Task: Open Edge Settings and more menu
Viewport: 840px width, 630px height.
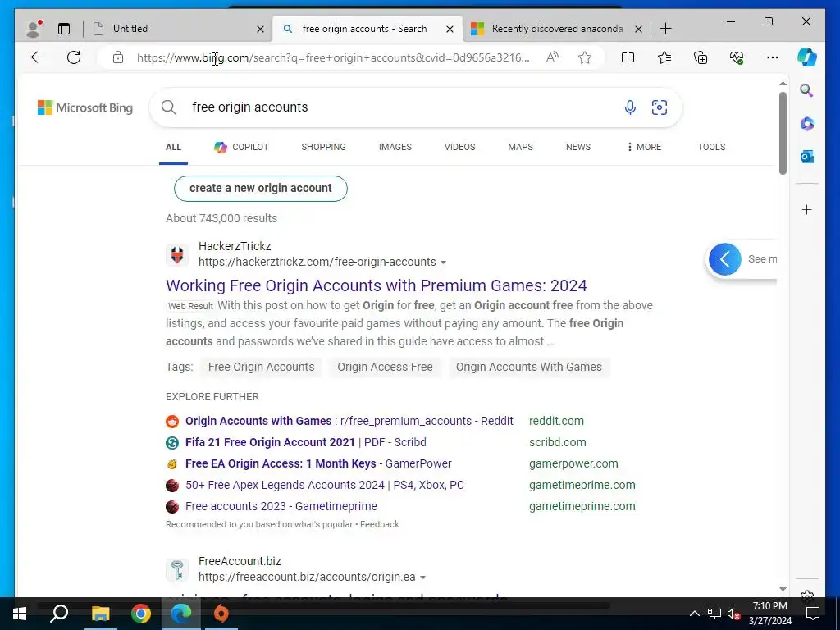Action: click(773, 57)
